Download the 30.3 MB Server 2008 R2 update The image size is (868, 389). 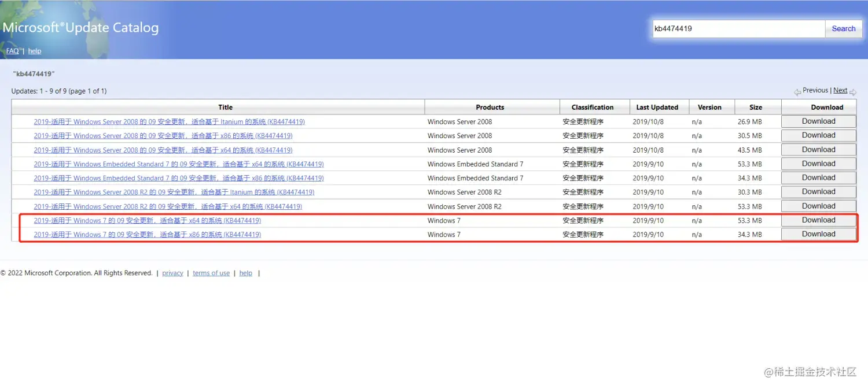818,192
